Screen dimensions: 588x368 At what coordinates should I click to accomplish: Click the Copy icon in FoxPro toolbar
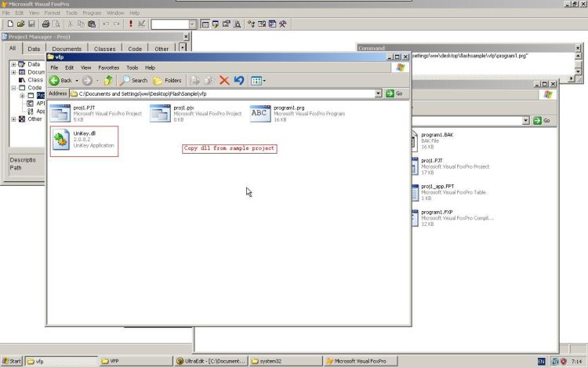(81, 24)
